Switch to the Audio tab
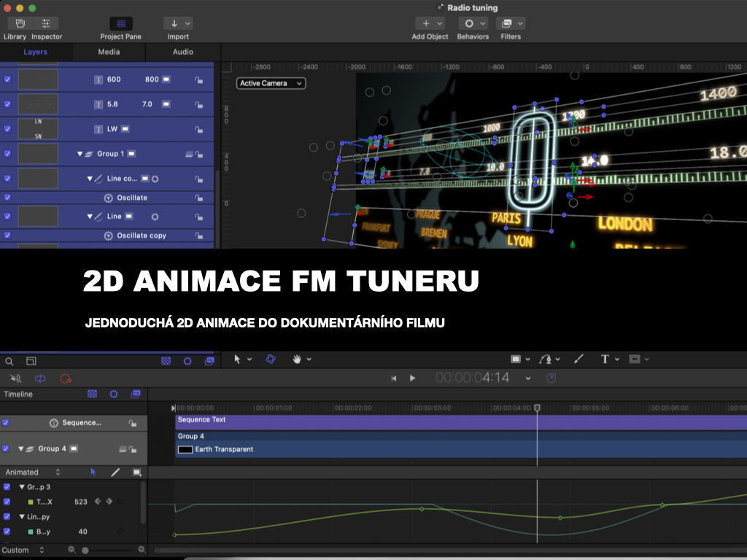This screenshot has width=747, height=560. click(x=183, y=52)
